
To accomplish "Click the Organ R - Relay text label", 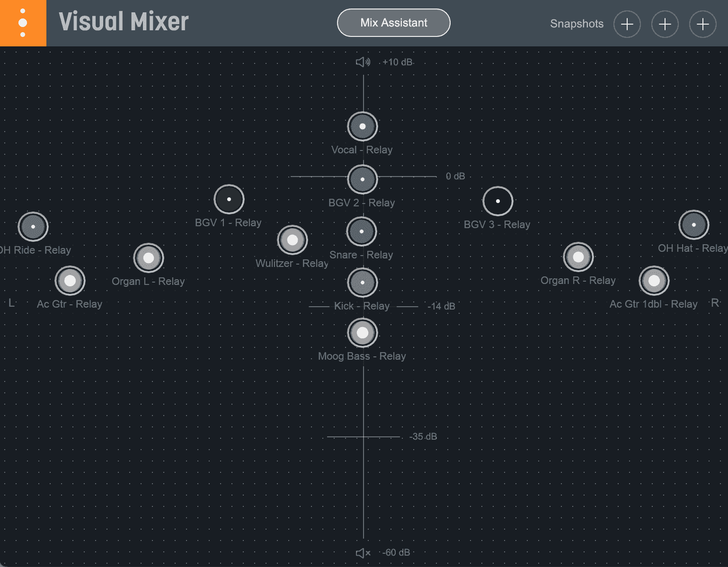I will [x=578, y=280].
